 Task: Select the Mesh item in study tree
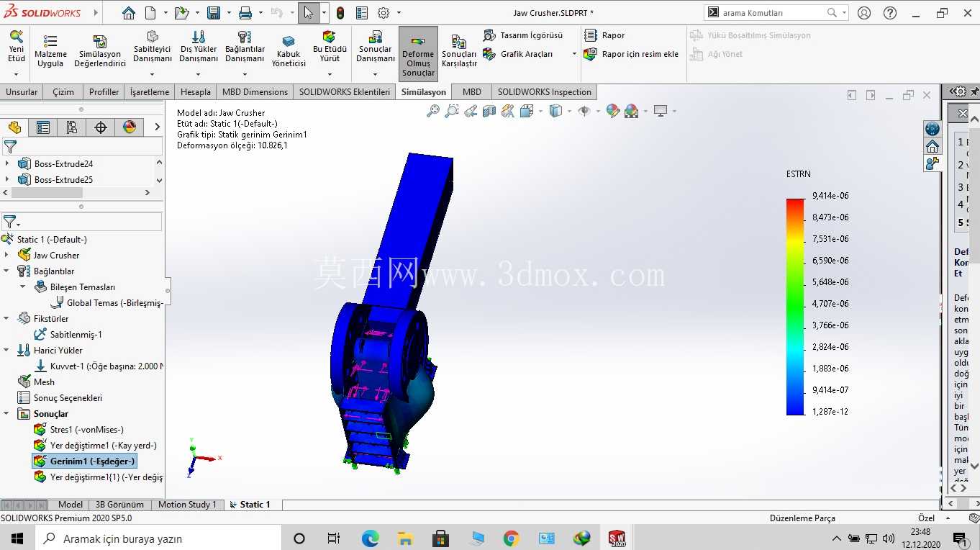[x=36, y=382]
